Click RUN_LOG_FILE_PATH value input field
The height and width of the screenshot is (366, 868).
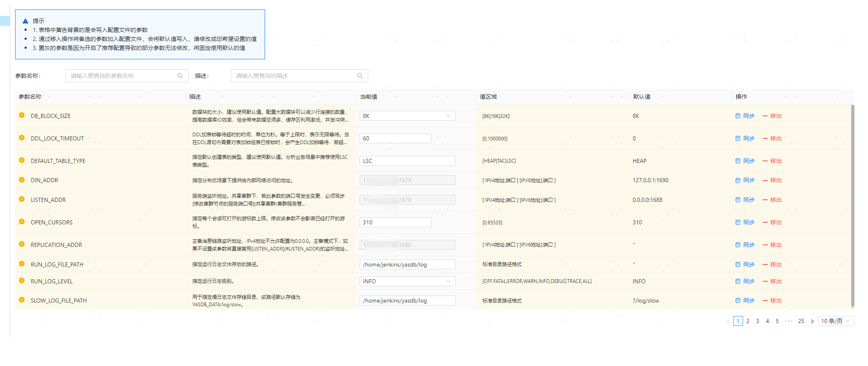(407, 264)
